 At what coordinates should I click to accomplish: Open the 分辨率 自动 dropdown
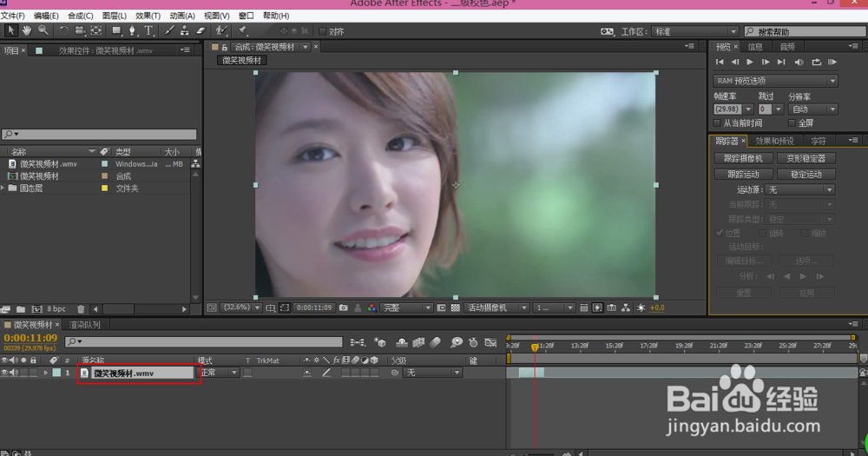812,109
